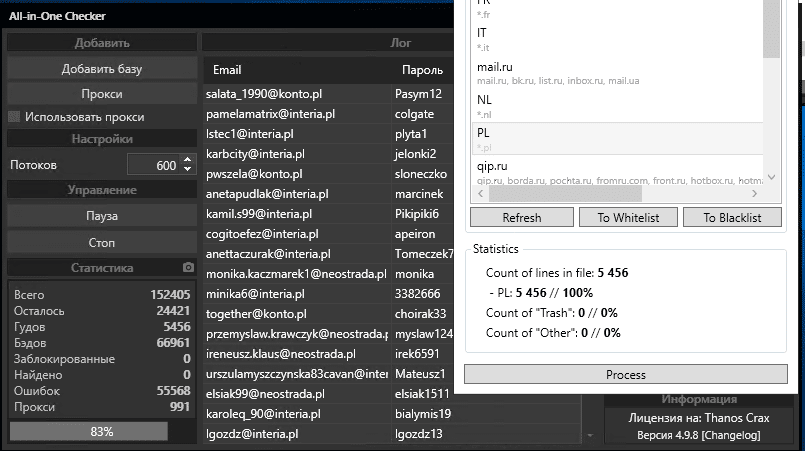Viewport: 805px width, 451px height.
Task: Click the Стоп button
Action: click(102, 242)
